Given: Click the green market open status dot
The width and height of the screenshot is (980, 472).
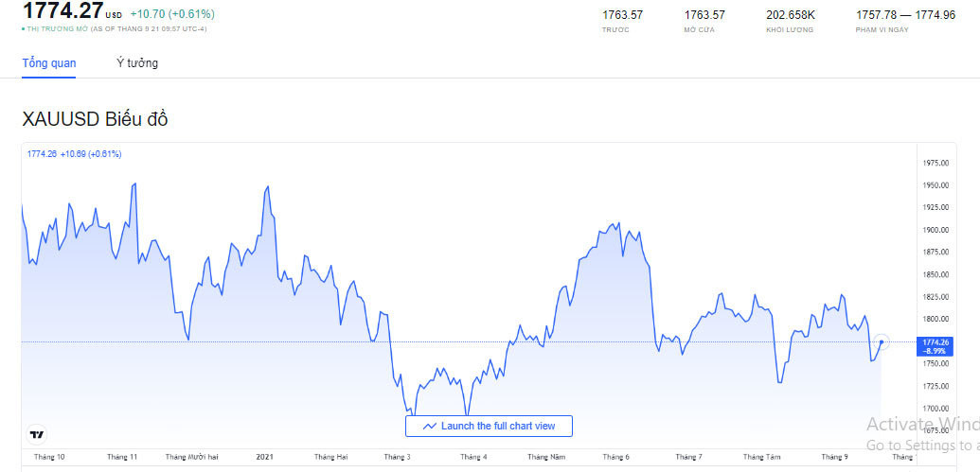Looking at the screenshot, I should point(23,29).
